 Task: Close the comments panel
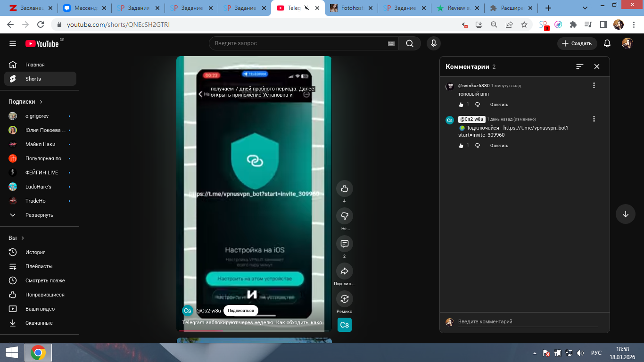(597, 66)
